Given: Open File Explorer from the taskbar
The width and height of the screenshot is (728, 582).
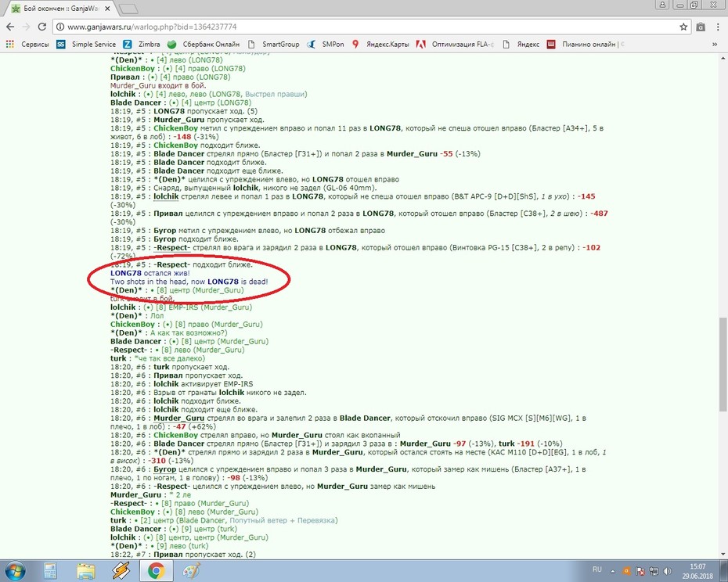Looking at the screenshot, I should pyautogui.click(x=86, y=571).
